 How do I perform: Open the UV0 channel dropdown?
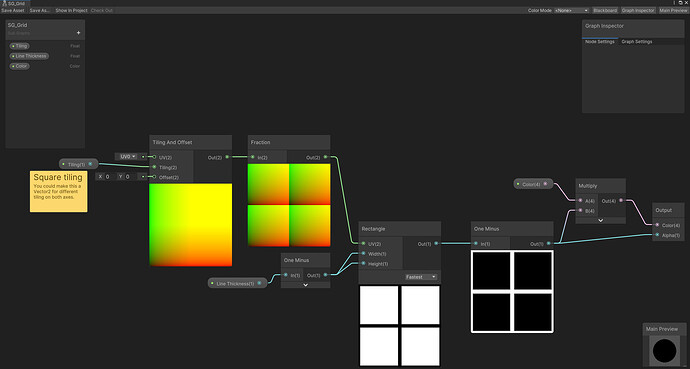tap(128, 157)
